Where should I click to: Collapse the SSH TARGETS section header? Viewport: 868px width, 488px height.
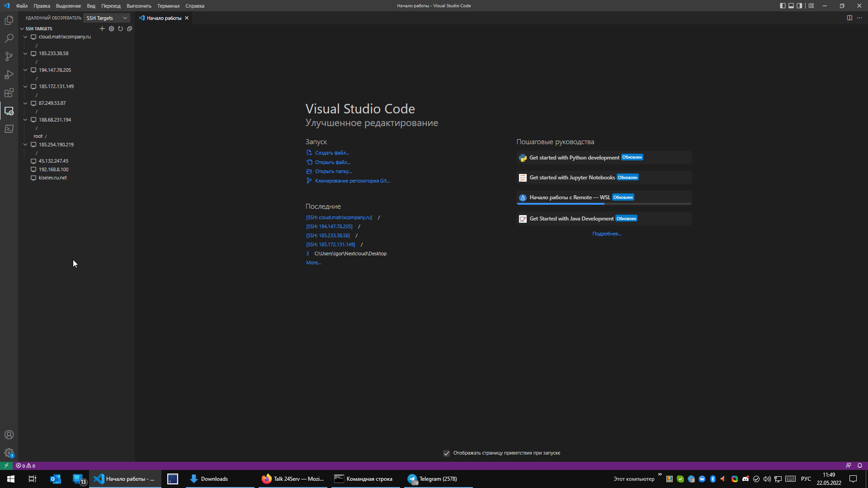click(x=22, y=28)
